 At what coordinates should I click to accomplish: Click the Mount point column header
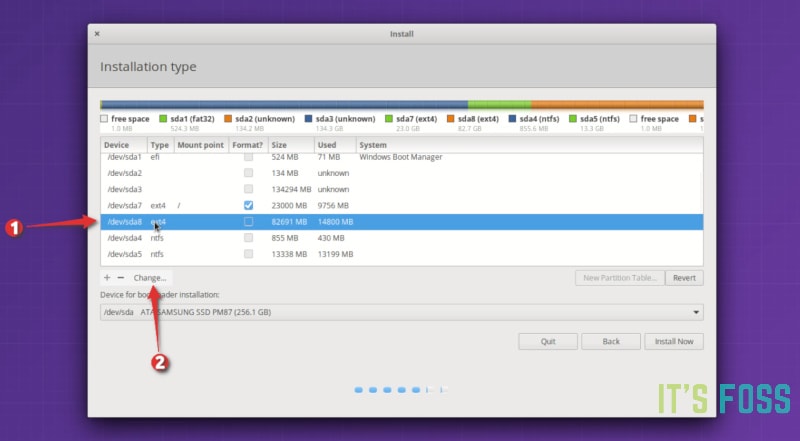click(200, 145)
